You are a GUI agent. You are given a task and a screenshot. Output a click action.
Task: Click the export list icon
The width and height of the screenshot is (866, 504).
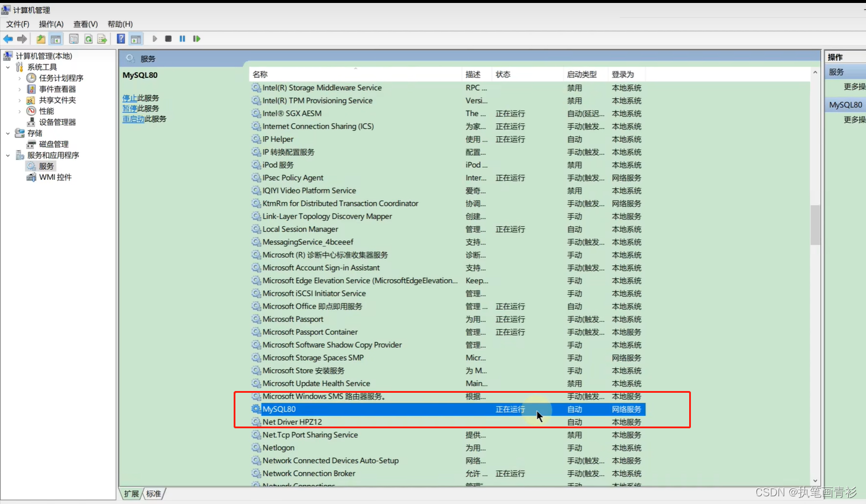tap(102, 38)
